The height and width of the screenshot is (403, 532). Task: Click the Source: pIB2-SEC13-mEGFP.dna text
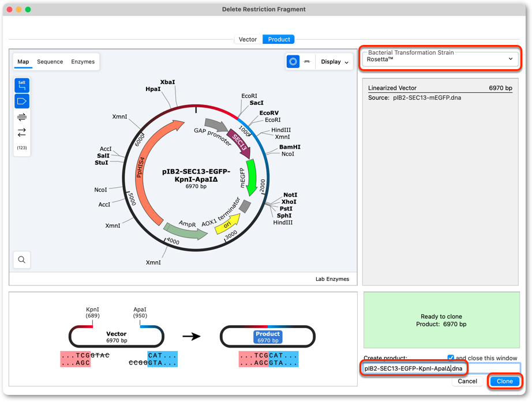tap(415, 97)
